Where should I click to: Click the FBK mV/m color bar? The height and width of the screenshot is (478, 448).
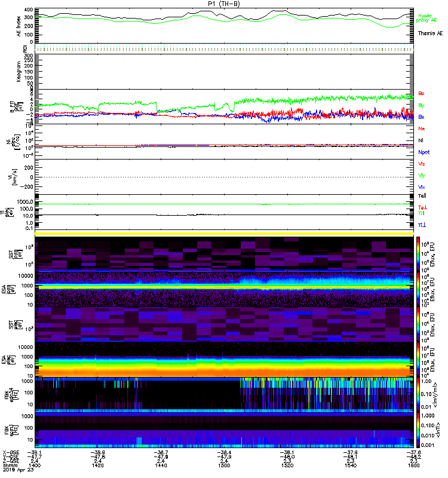tap(418, 395)
